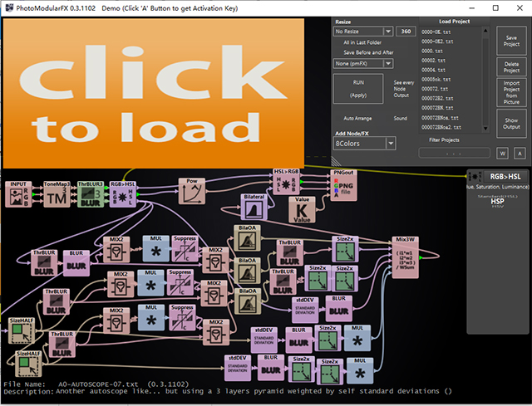Click the project list scroll-down arrow
Viewport: 532px width, 406px height.
(x=485, y=129)
